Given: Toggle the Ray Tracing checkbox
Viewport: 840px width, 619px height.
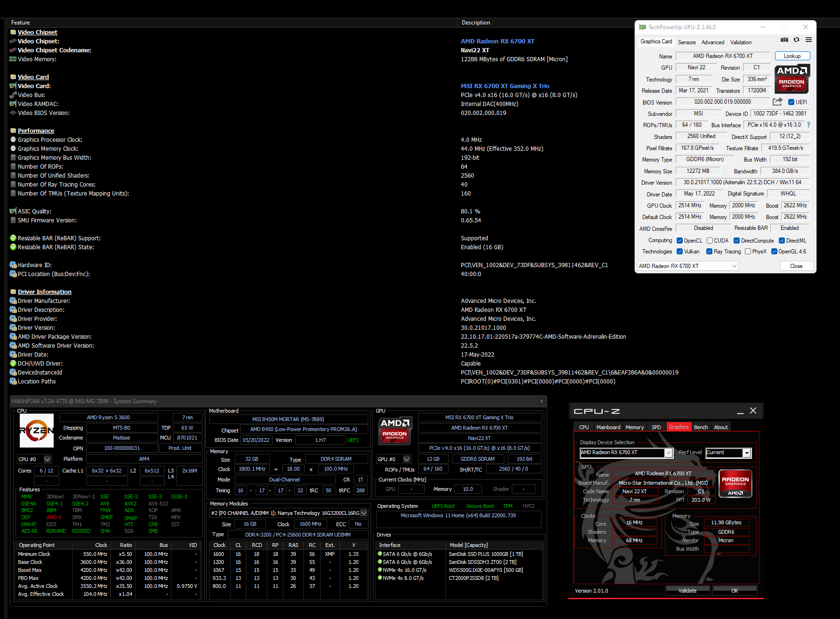Looking at the screenshot, I should (709, 252).
